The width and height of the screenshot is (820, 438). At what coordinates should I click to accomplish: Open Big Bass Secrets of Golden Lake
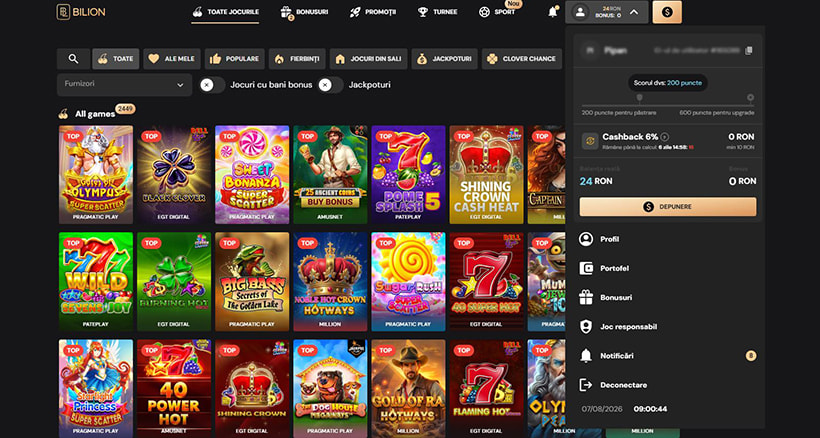point(252,282)
